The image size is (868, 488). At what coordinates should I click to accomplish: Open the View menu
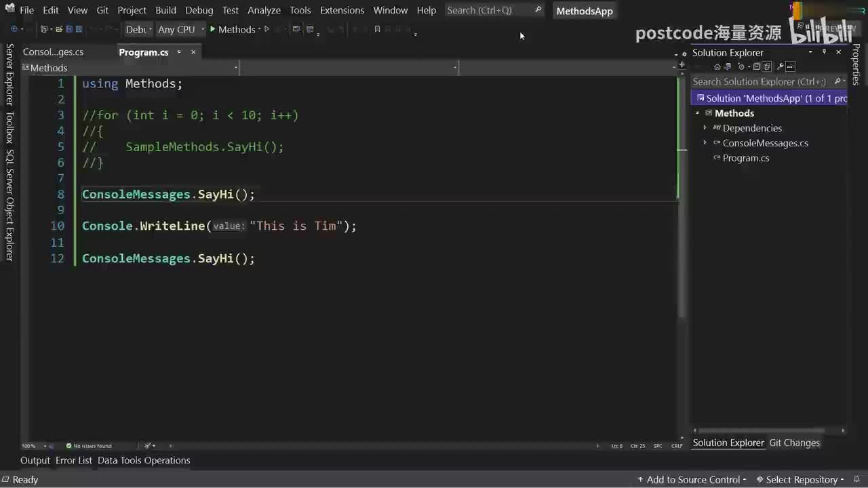pos(77,10)
